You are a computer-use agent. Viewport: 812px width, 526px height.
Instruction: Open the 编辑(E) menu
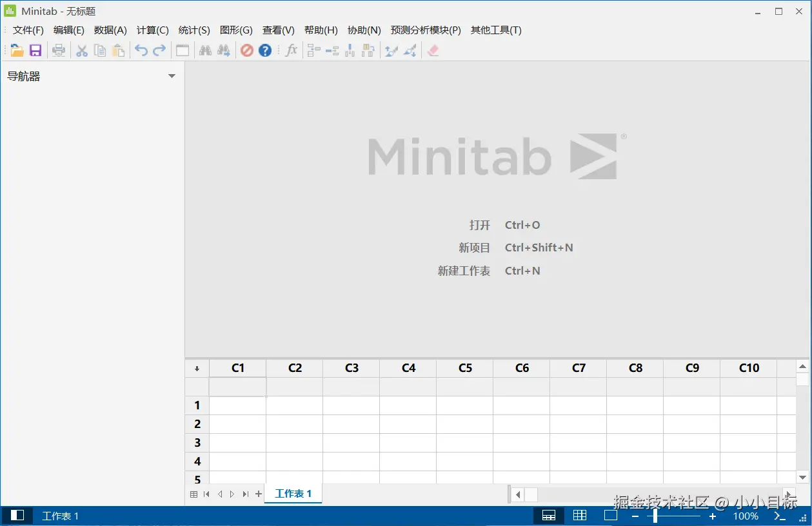[69, 30]
